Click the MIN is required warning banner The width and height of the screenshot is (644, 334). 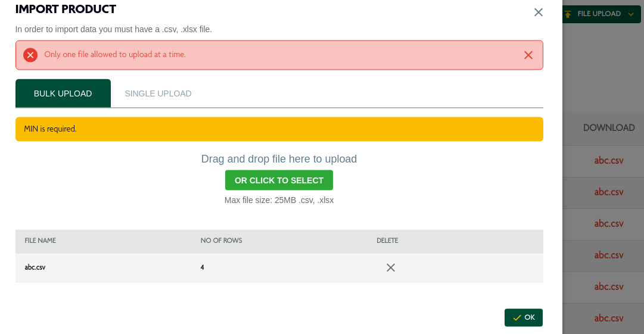coord(279,129)
